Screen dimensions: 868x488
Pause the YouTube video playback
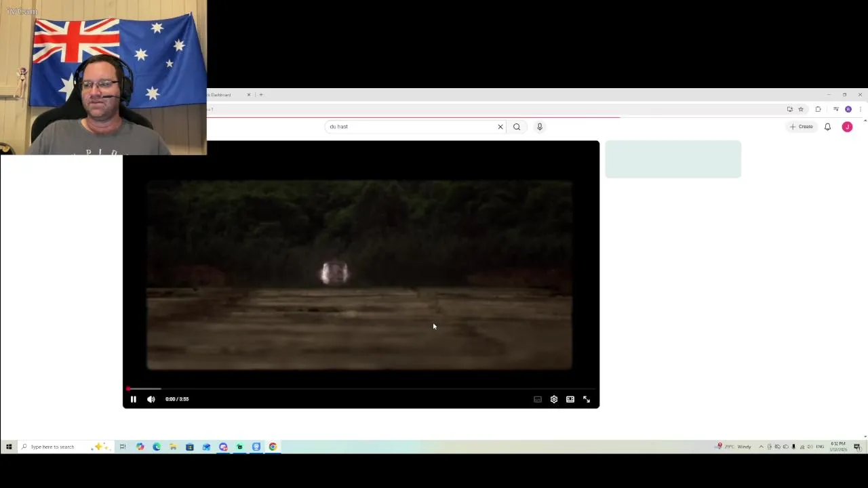point(133,399)
